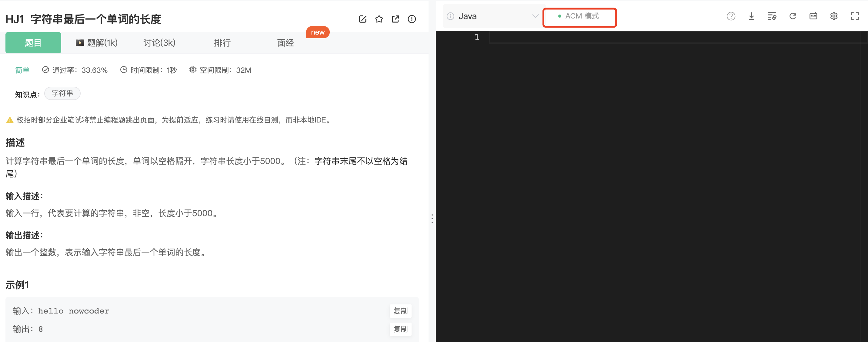The image size is (868, 342).
Task: Click the report exclamation circle icon
Action: (x=412, y=19)
